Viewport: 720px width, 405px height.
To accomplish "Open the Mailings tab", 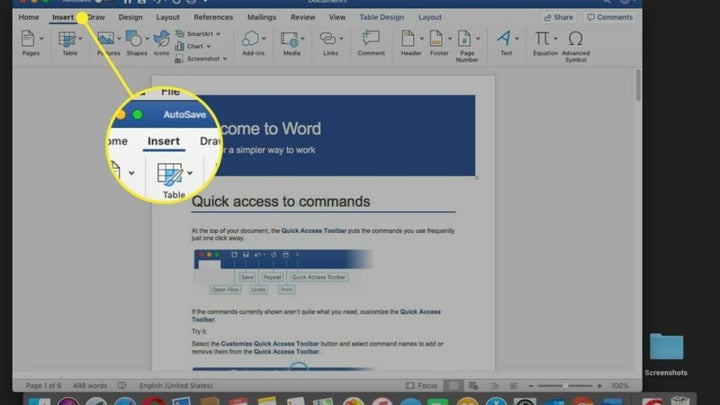I will [262, 17].
